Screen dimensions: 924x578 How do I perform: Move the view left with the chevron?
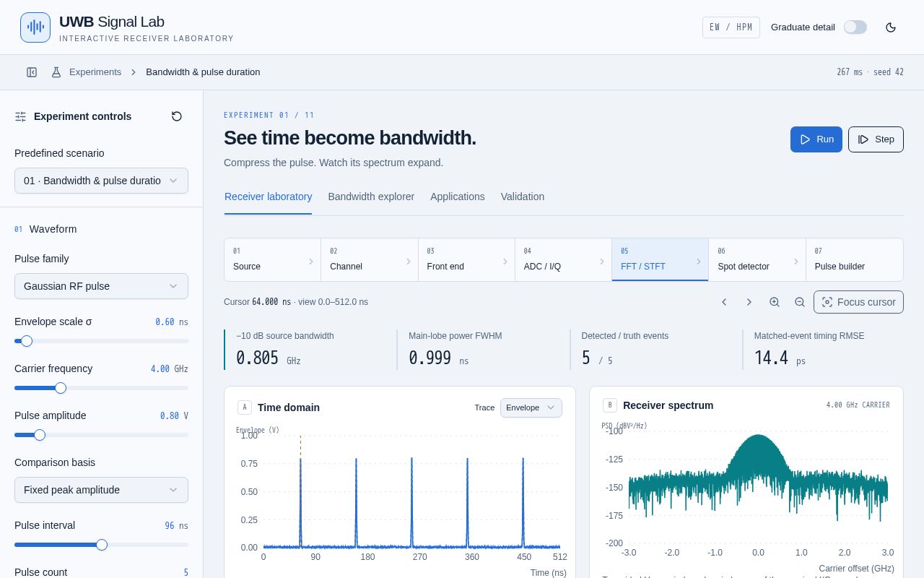tap(724, 302)
